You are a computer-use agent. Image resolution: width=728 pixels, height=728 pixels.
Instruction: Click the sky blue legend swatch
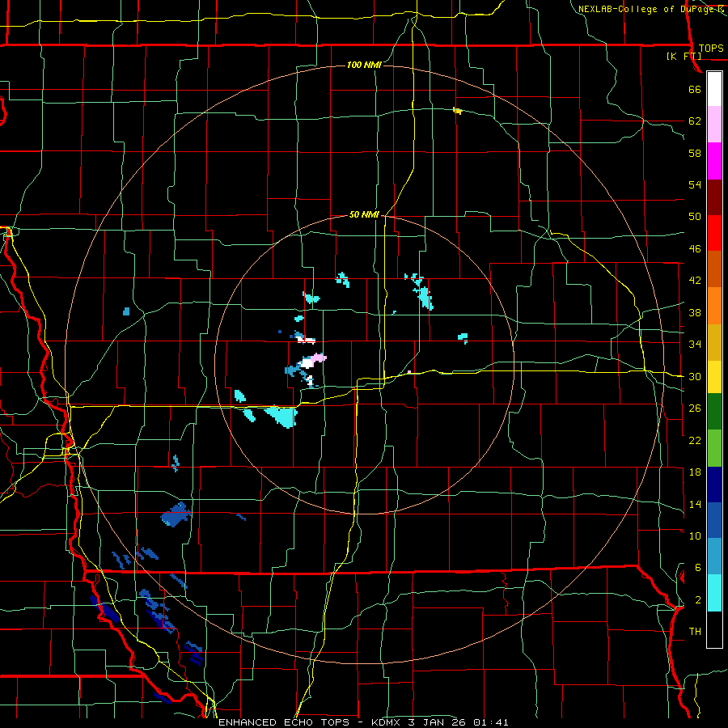click(714, 557)
